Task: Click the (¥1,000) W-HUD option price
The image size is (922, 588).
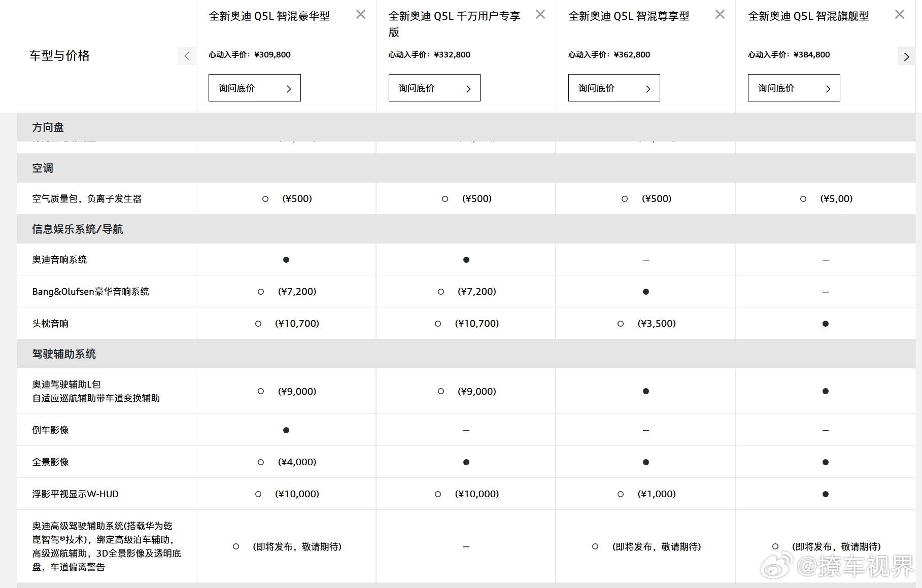Action: point(657,494)
